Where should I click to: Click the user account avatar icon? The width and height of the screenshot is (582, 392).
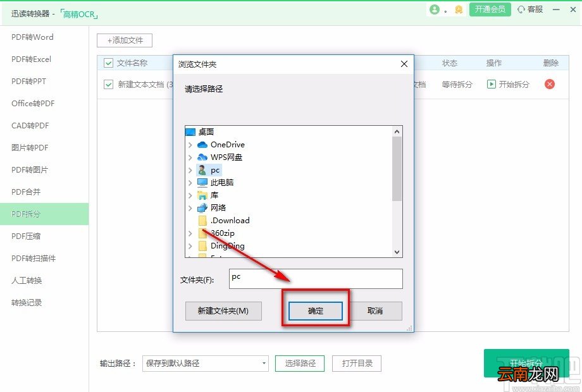434,9
